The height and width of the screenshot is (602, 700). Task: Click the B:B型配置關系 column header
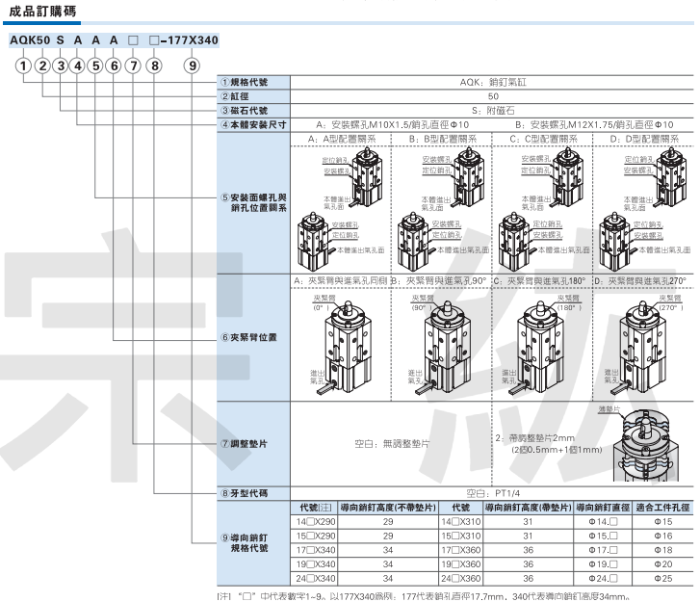pyautogui.click(x=442, y=140)
